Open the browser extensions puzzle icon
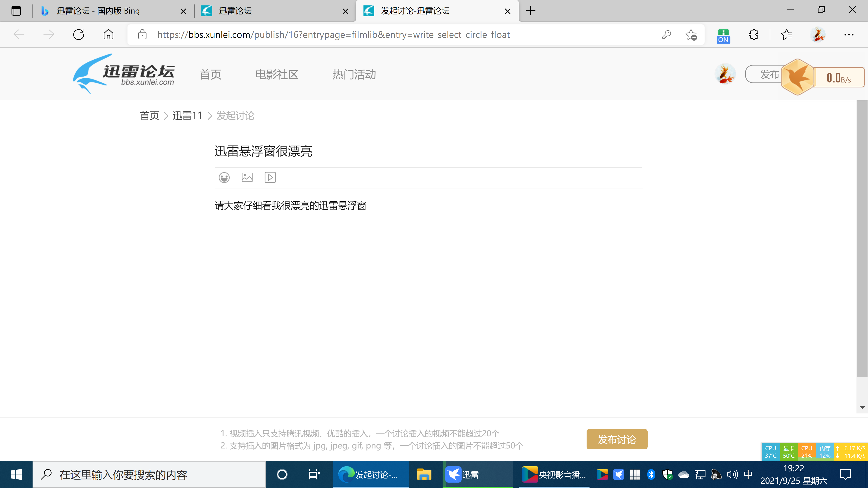 click(753, 34)
